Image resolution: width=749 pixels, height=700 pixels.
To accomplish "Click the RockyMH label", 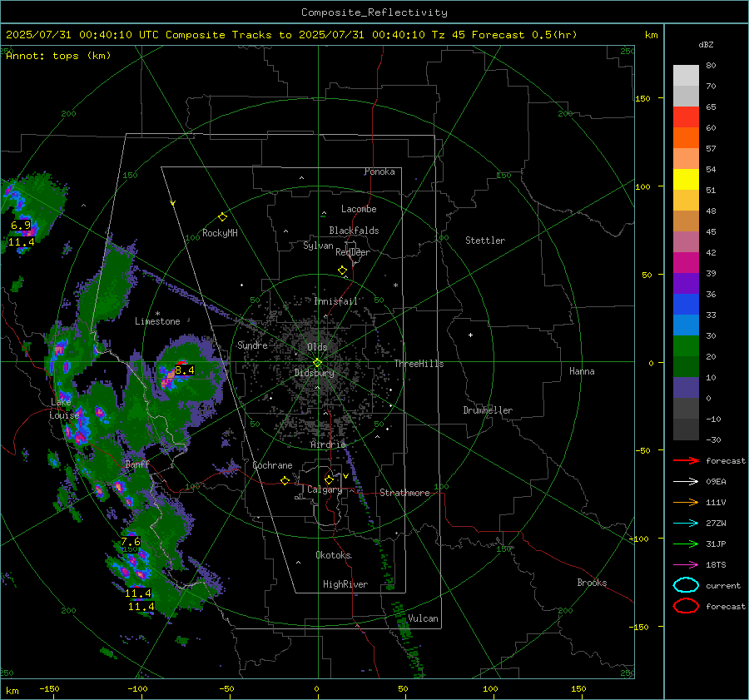I will [x=220, y=233].
